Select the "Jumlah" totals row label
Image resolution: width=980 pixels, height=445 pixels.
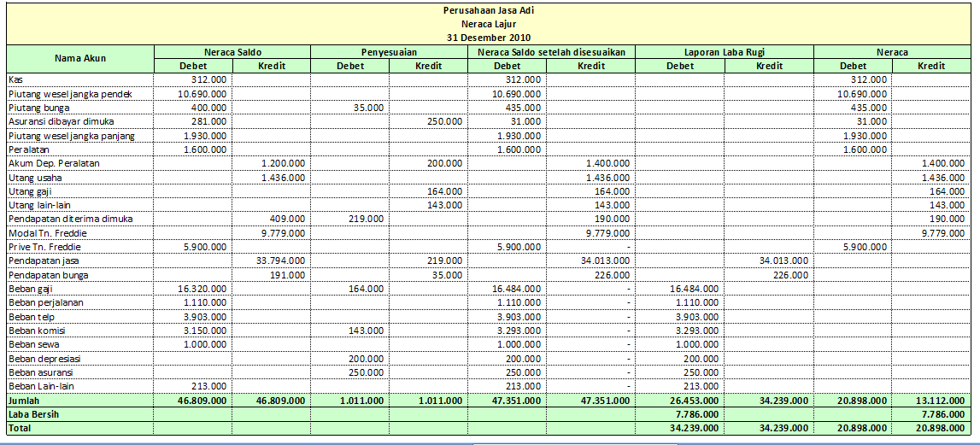coord(80,400)
